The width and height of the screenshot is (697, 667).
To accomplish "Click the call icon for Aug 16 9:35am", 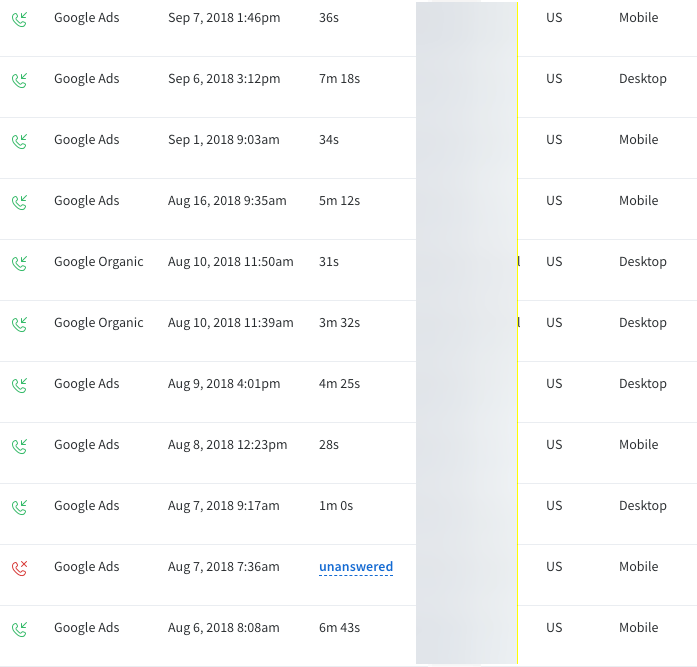I will [19, 202].
